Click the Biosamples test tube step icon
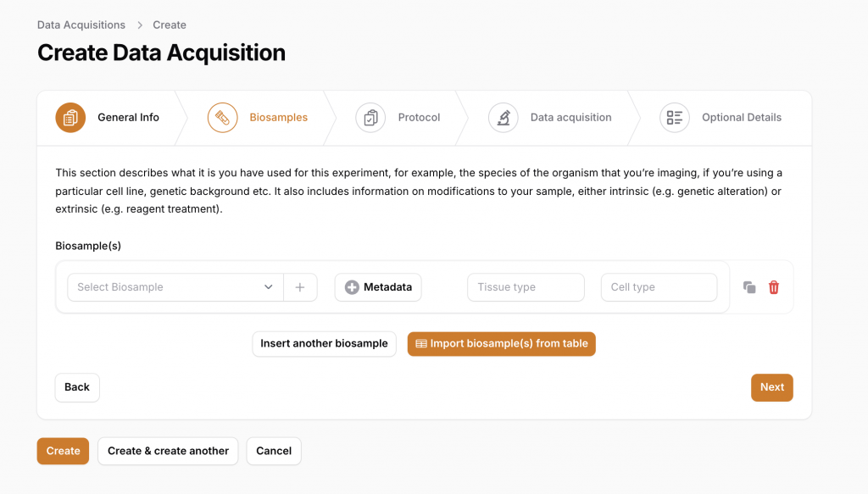 point(222,118)
